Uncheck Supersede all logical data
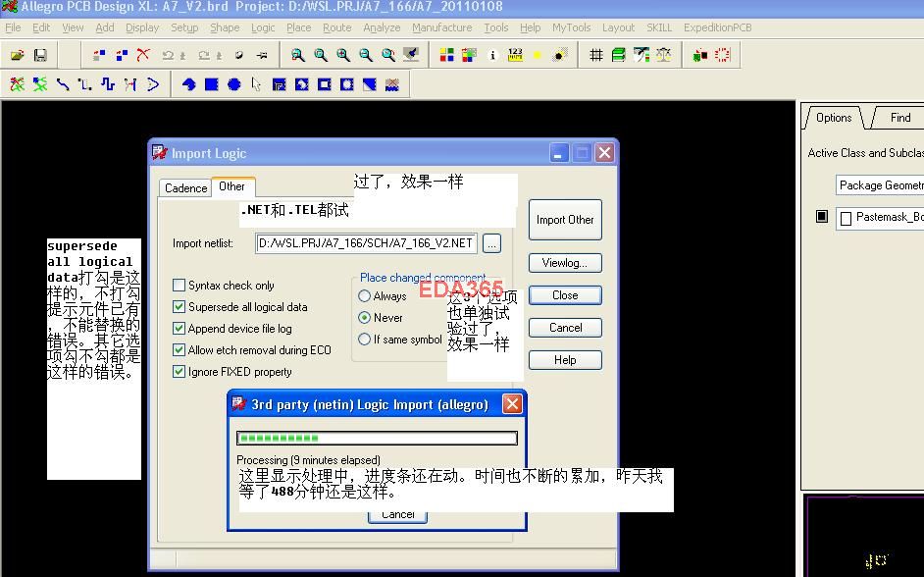 pos(180,307)
